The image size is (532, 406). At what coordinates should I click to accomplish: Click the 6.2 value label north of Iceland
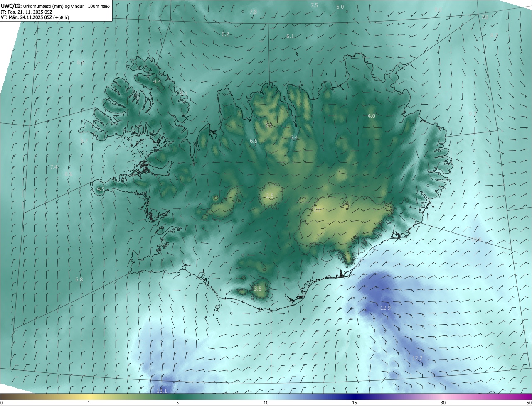(x=225, y=34)
